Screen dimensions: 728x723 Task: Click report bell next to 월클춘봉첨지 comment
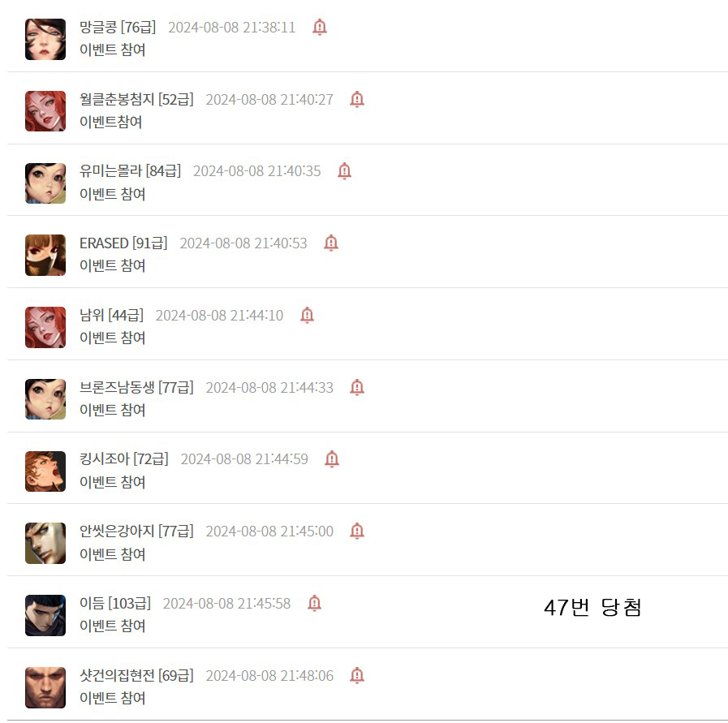click(x=357, y=99)
